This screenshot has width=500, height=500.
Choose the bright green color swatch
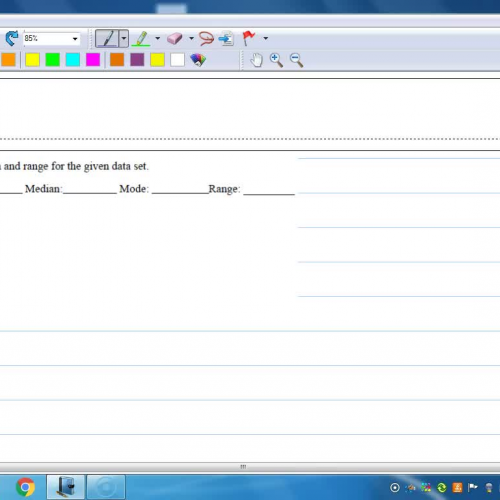(x=53, y=60)
